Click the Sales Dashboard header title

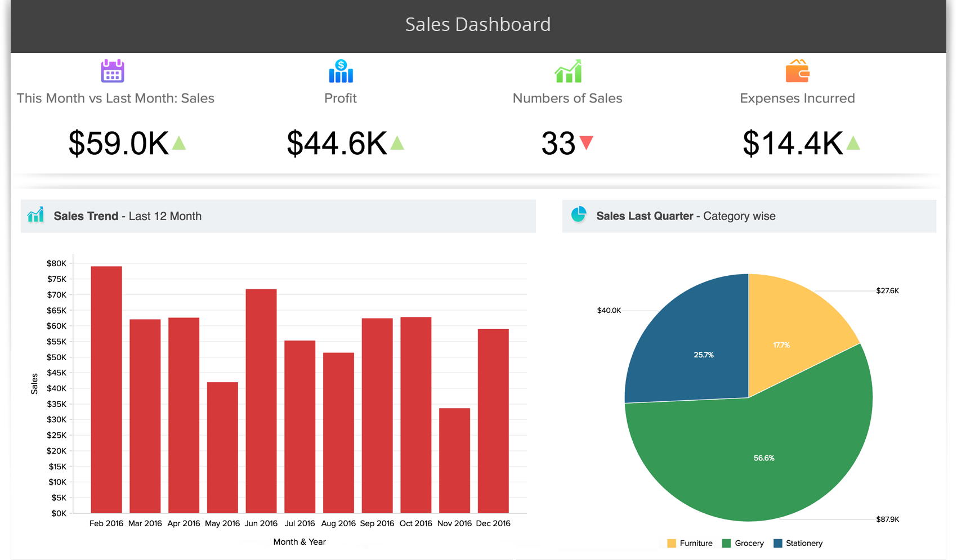tap(478, 25)
